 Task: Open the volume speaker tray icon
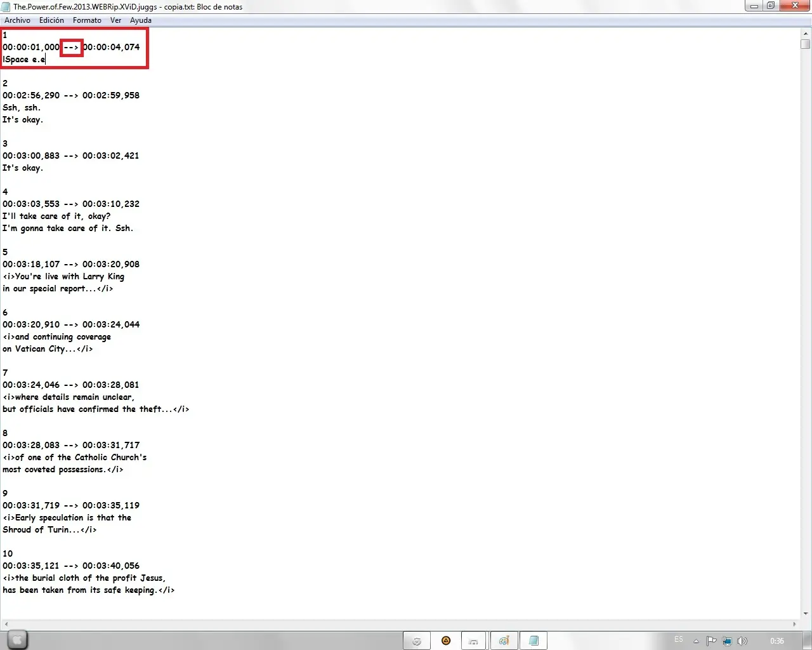742,641
